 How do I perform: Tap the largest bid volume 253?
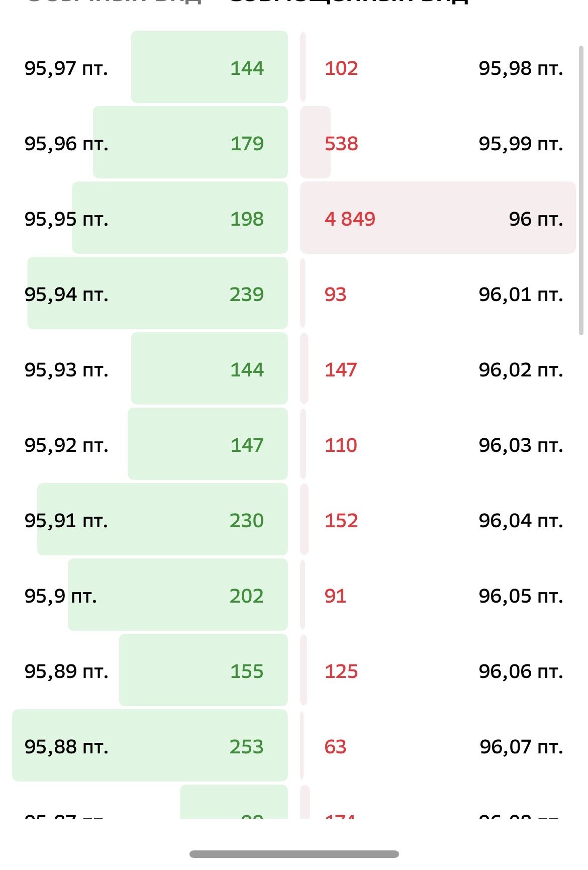pyautogui.click(x=246, y=747)
